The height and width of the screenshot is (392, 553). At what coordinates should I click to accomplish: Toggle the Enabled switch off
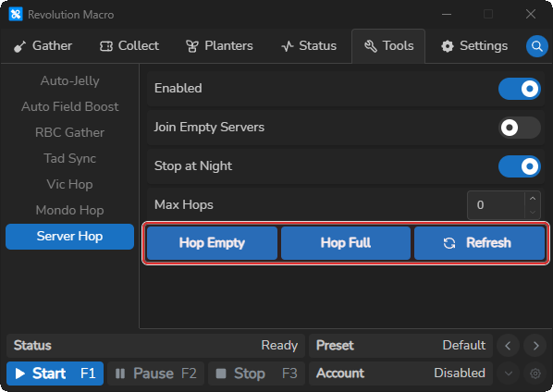519,89
